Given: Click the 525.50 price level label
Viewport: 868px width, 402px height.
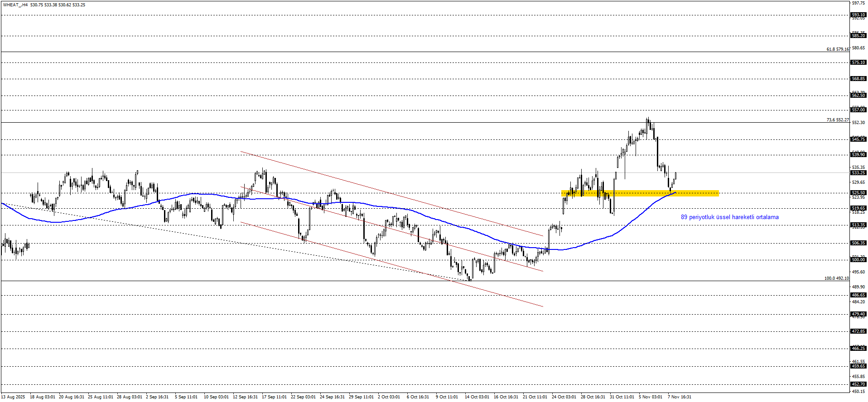Looking at the screenshot, I should point(858,193).
